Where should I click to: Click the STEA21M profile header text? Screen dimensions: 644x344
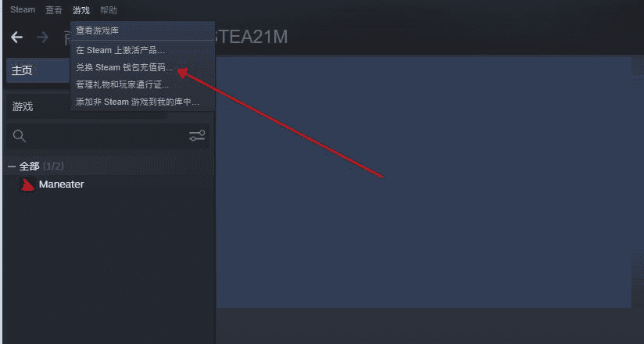point(251,37)
